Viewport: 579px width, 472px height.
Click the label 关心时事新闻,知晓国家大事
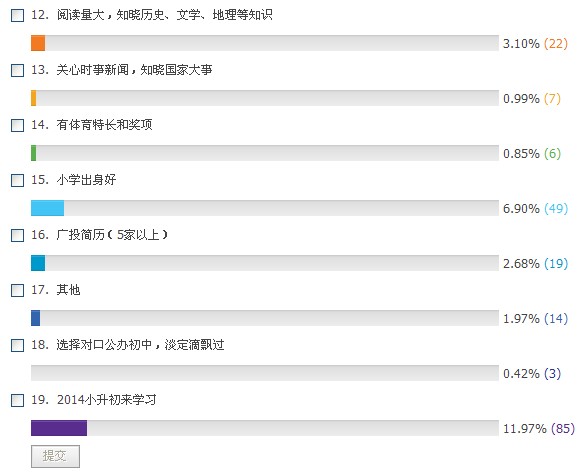134,70
